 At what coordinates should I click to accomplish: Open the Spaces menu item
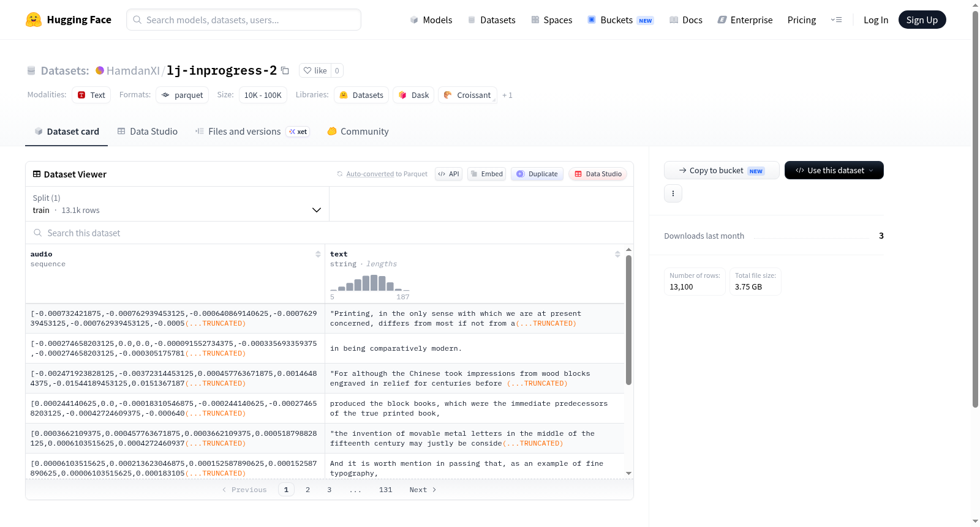551,20
